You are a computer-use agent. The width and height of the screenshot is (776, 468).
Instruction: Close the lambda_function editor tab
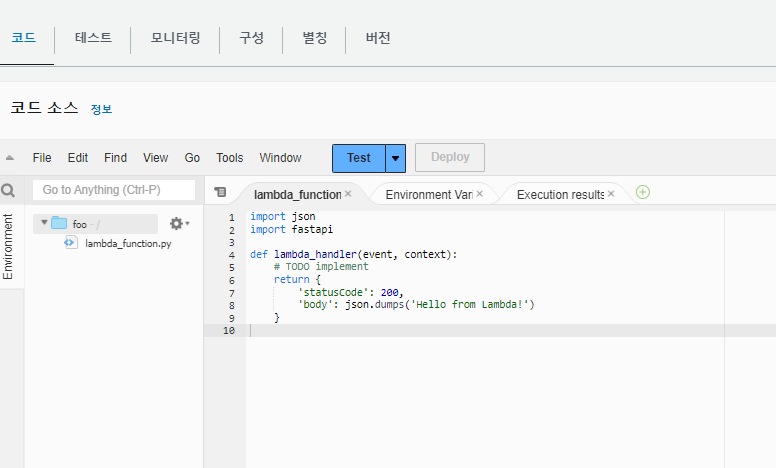(x=348, y=194)
